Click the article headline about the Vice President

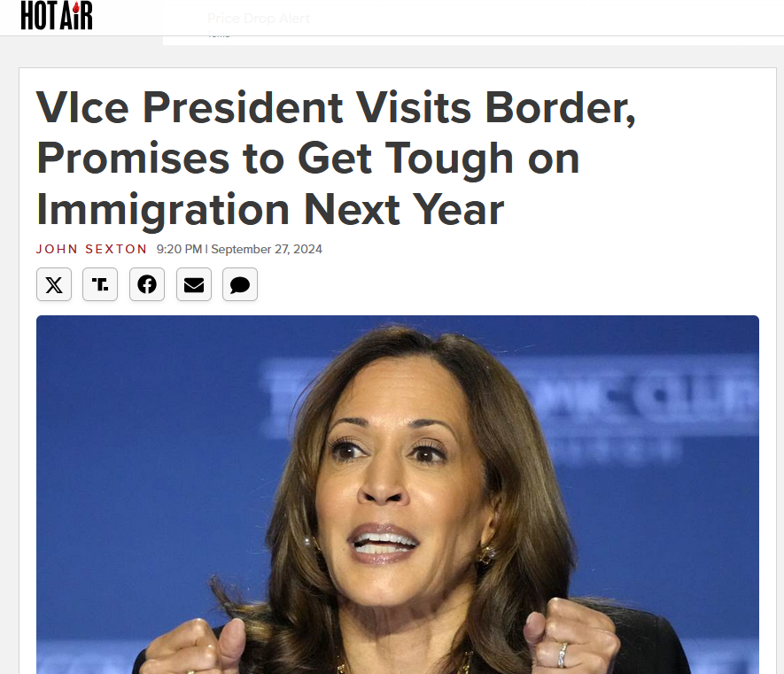point(336,159)
